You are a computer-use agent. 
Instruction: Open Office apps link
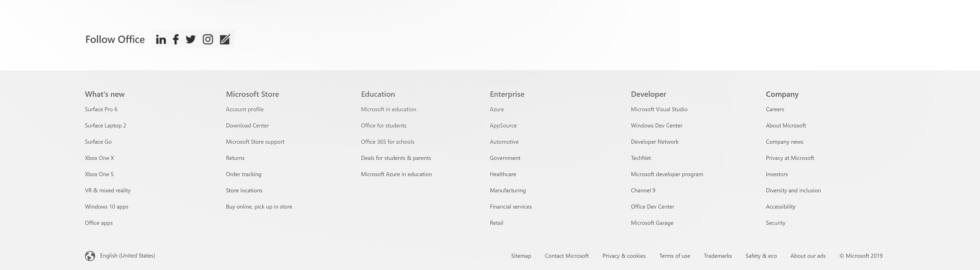tap(99, 223)
